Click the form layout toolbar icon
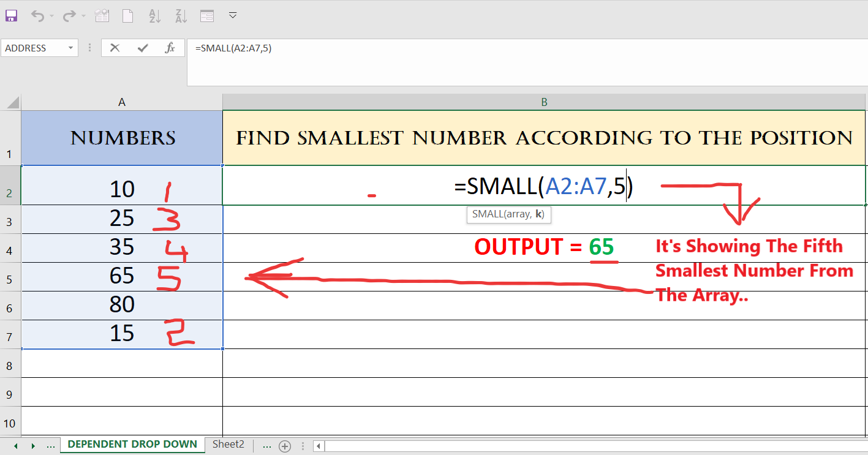Image resolution: width=868 pixels, height=455 pixels. click(x=207, y=16)
